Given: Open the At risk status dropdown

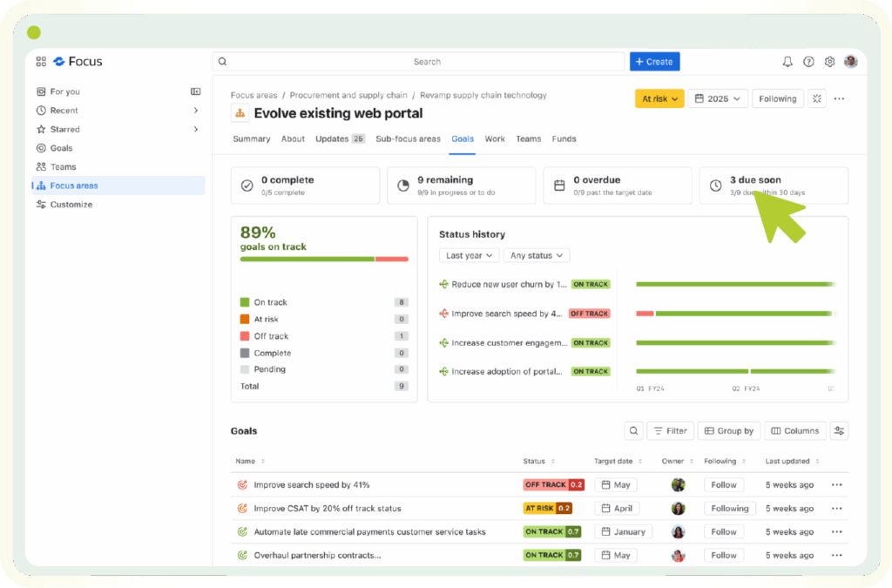Looking at the screenshot, I should pos(660,98).
